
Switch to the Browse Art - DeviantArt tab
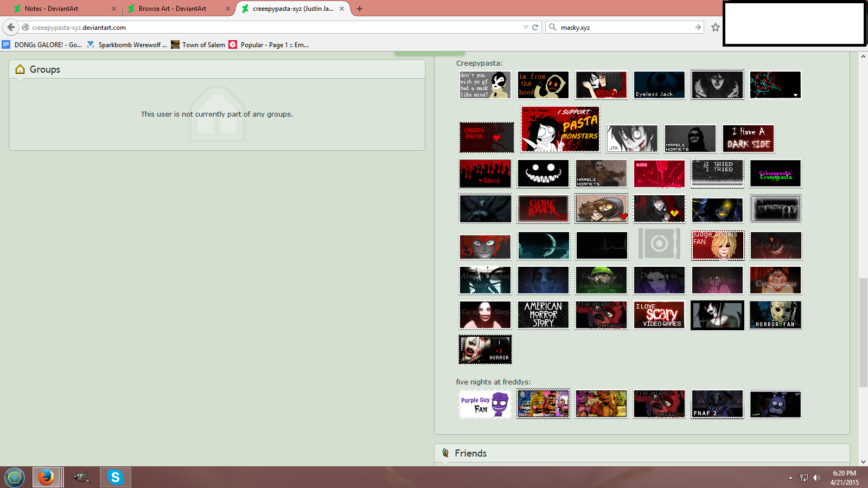(x=172, y=9)
